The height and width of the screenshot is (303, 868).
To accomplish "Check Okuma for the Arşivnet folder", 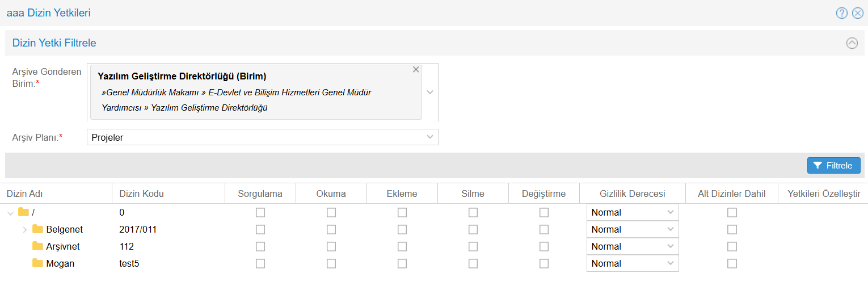I will [331, 247].
